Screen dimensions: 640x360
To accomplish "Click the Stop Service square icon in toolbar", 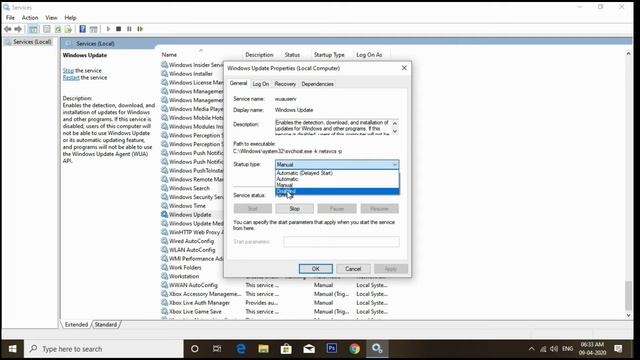I will click(x=118, y=29).
